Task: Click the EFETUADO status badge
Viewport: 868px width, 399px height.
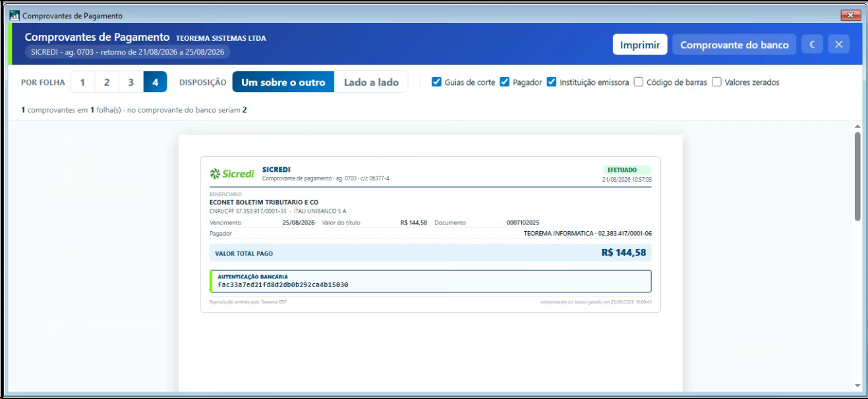Action: pos(626,170)
